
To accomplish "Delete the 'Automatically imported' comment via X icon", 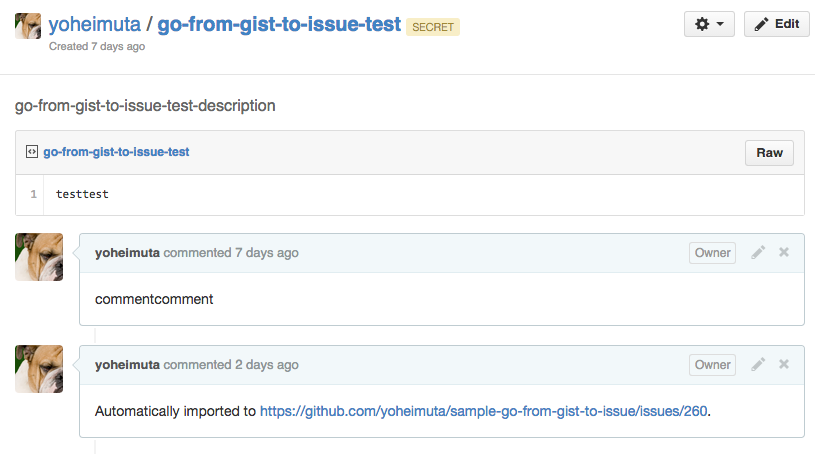I will pos(784,365).
